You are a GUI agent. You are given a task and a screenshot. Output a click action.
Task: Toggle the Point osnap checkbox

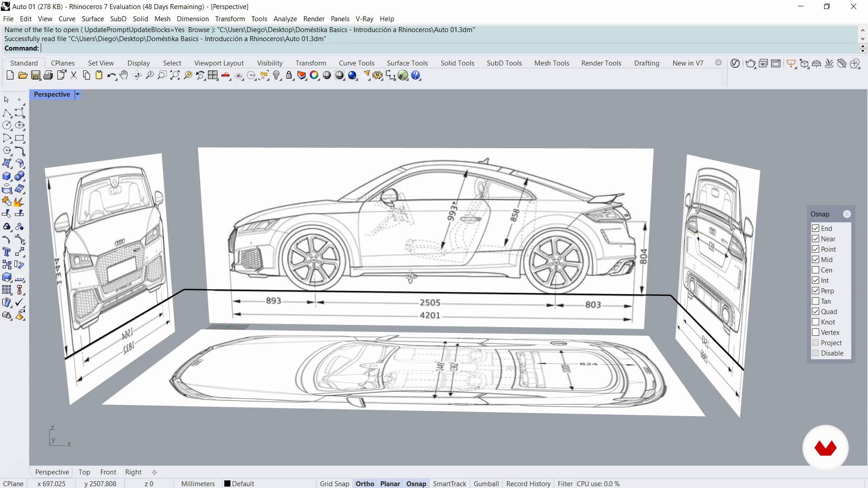[816, 249]
